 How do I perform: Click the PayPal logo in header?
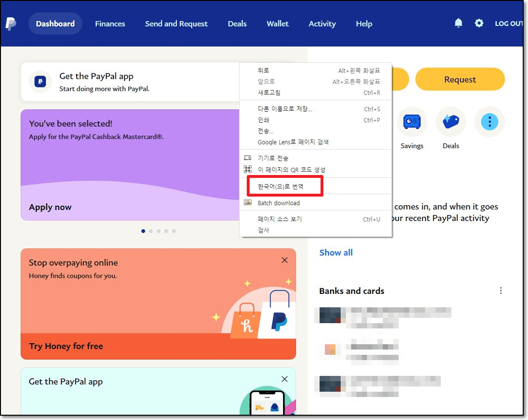(11, 23)
